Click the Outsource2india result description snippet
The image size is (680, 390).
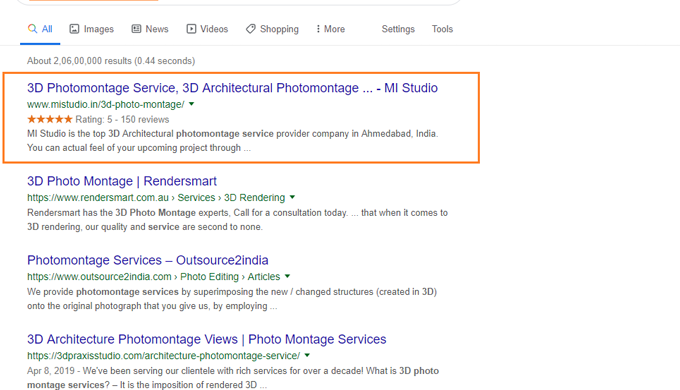click(232, 299)
